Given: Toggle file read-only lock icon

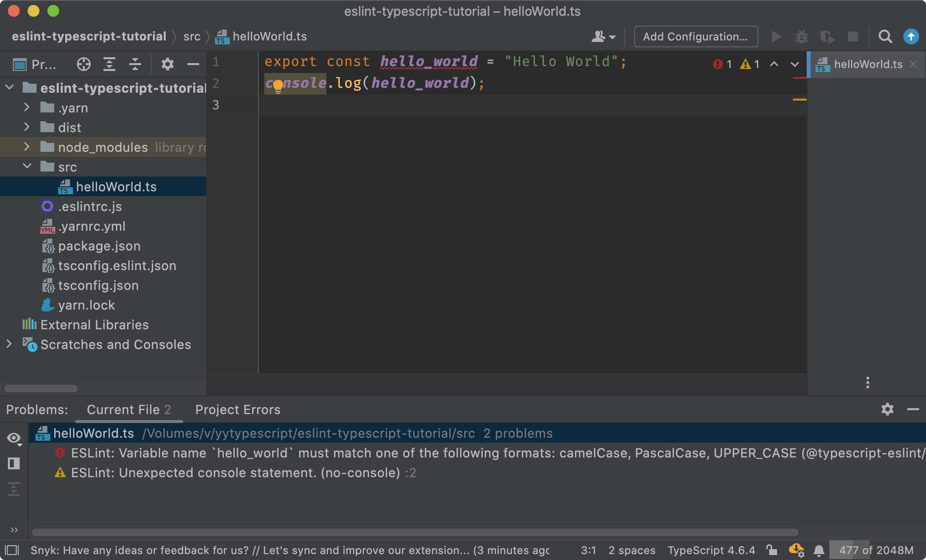Looking at the screenshot, I should [x=772, y=550].
